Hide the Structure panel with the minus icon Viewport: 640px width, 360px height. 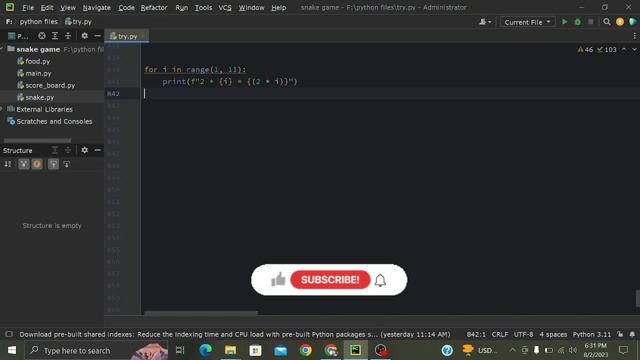[97, 150]
